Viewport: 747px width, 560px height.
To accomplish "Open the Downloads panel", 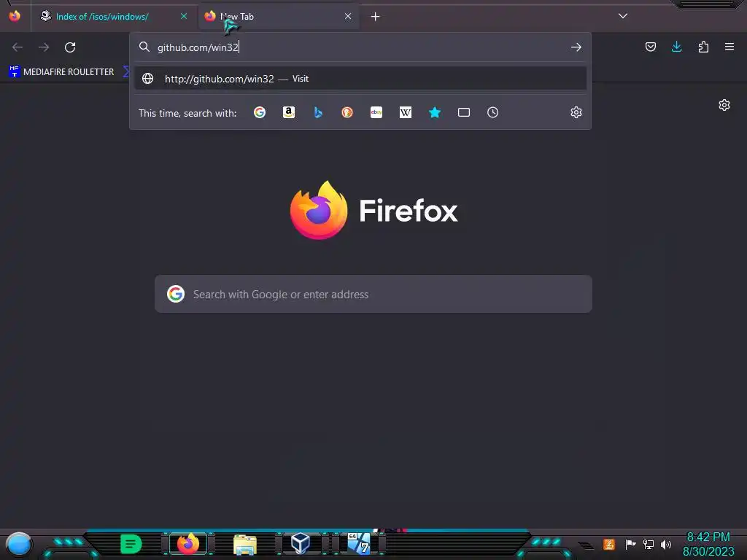I will click(677, 47).
